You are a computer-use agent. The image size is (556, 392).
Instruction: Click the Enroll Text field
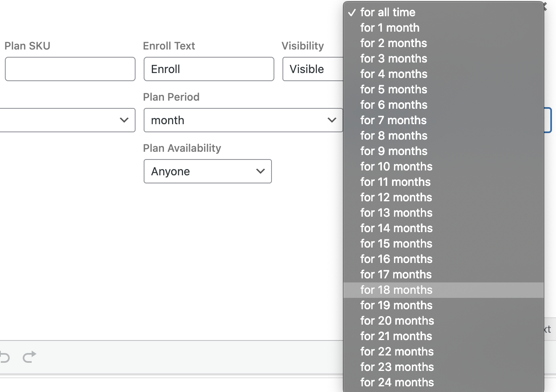(x=208, y=69)
